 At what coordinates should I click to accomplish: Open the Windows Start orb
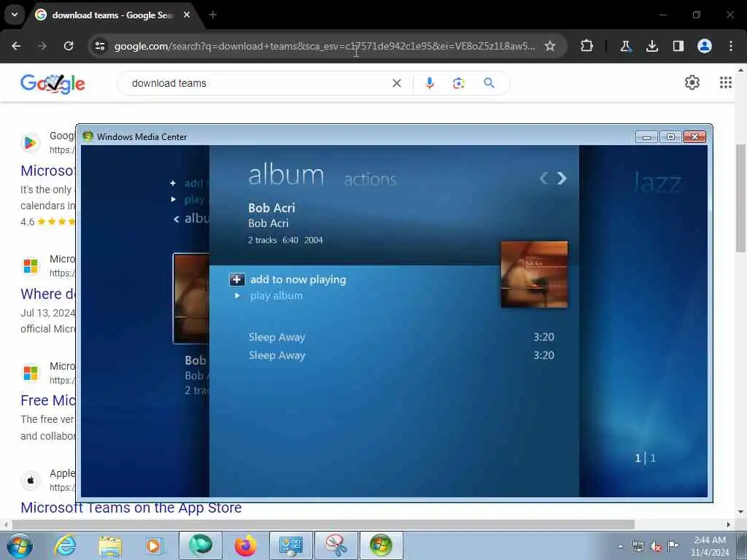(20, 545)
